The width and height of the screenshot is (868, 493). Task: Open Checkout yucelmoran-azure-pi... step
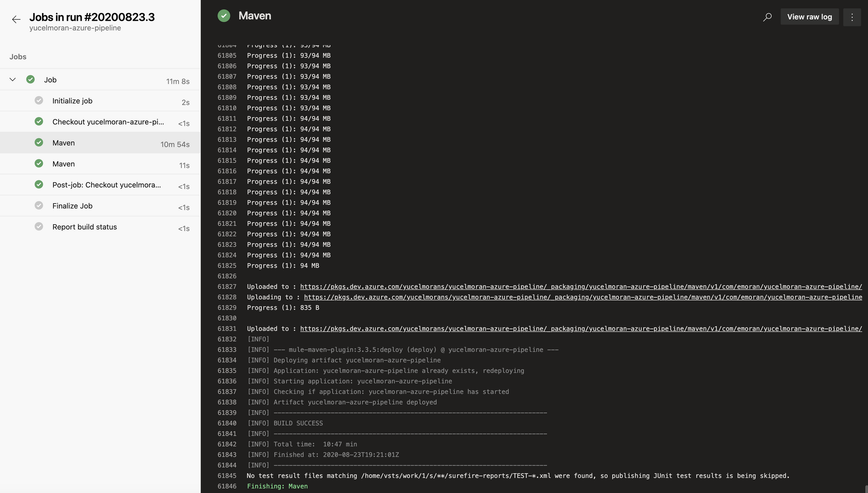(108, 122)
